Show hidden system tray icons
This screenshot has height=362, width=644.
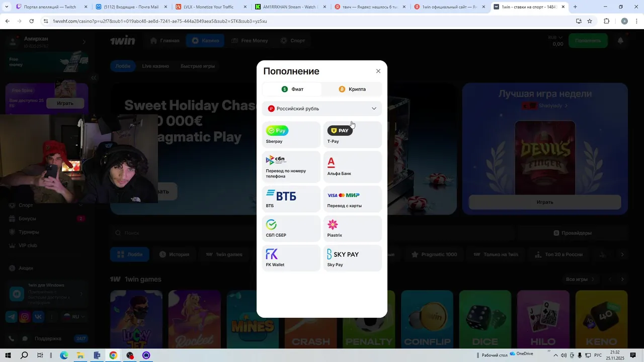[x=556, y=355]
